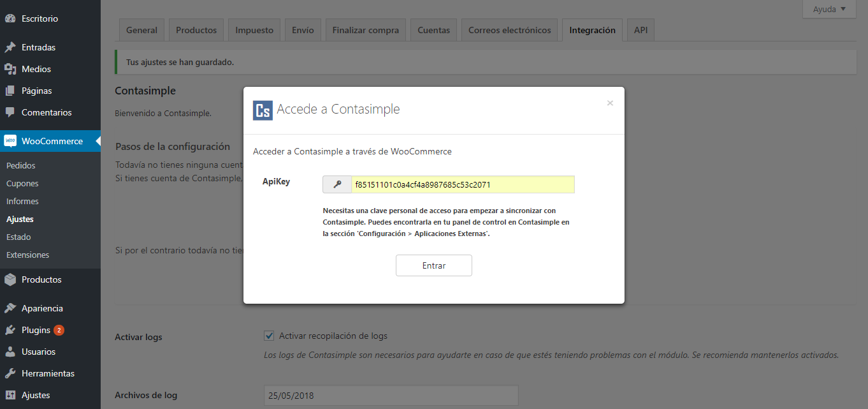Screen dimensions: 868x409
Task: Click the Medios media icon
Action: [10, 69]
